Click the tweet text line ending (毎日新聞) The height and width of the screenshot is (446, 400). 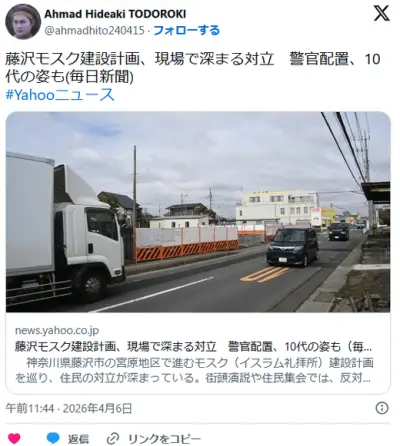[70, 77]
